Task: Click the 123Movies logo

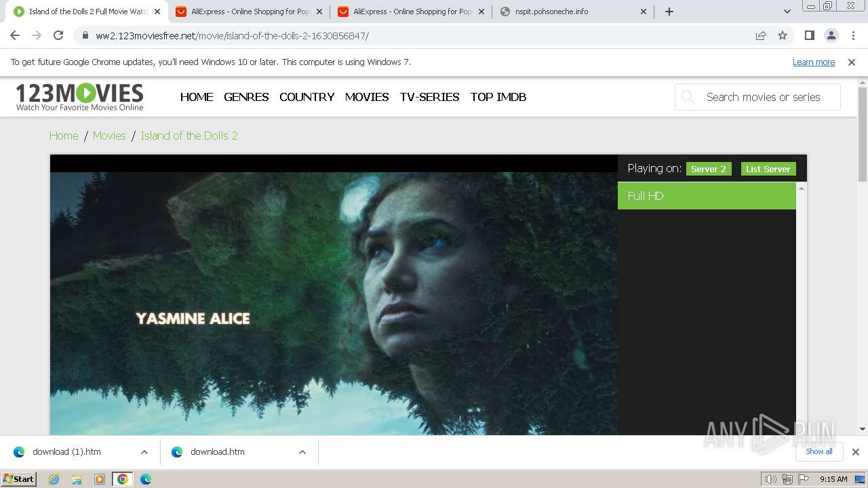Action: tap(80, 97)
